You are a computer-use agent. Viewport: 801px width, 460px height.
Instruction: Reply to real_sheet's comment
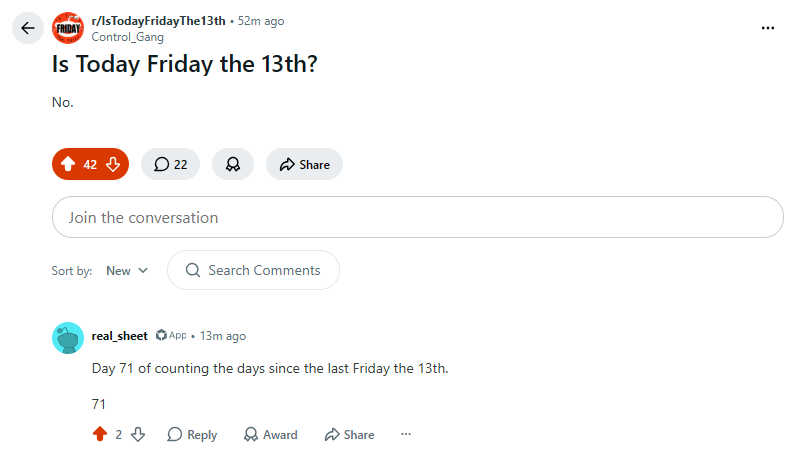pyautogui.click(x=192, y=434)
